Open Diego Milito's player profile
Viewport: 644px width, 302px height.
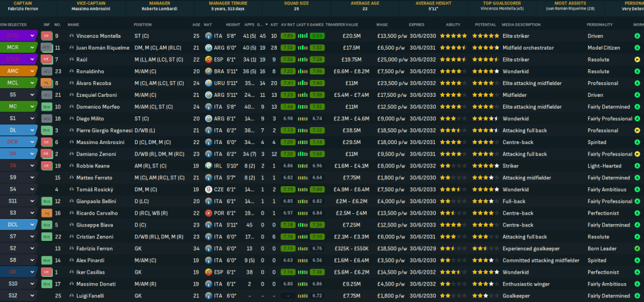coord(87,118)
